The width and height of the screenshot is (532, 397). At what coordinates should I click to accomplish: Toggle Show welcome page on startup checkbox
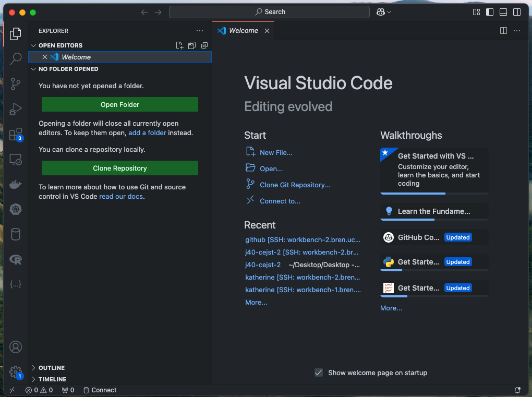click(x=319, y=372)
